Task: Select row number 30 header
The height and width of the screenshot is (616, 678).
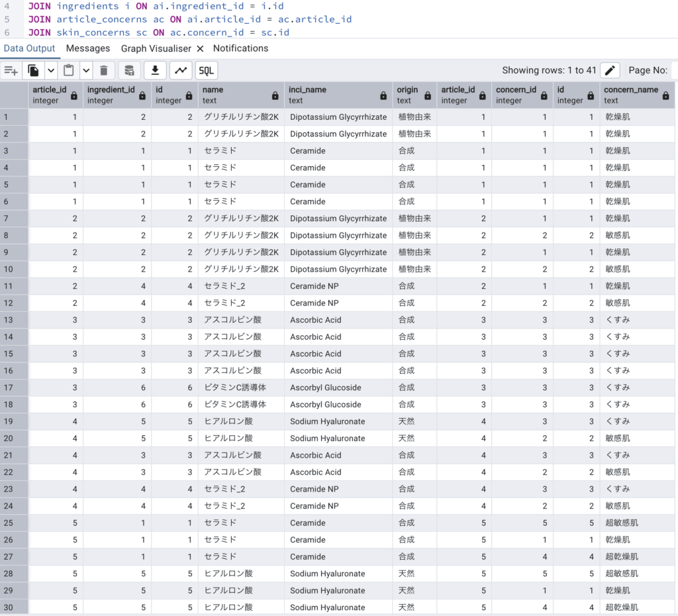Action: (x=14, y=607)
